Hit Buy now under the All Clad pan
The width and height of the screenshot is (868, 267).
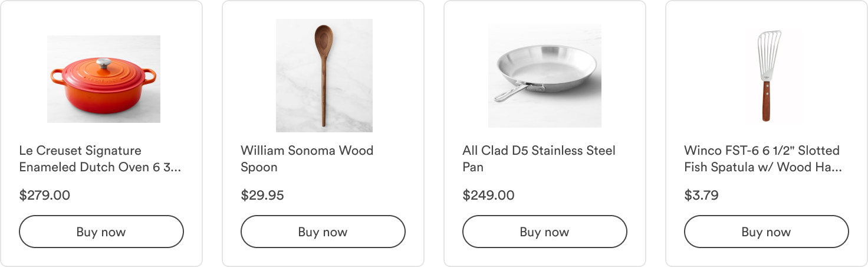coord(544,232)
